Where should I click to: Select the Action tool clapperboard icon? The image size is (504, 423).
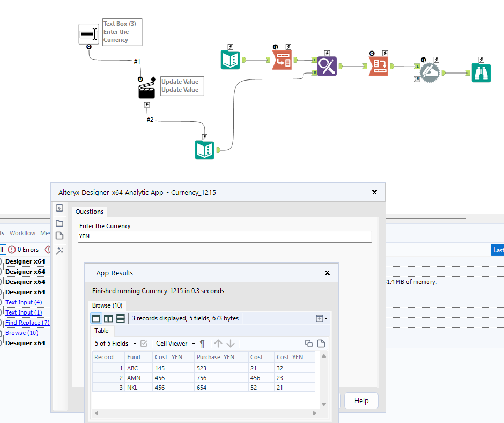147,89
